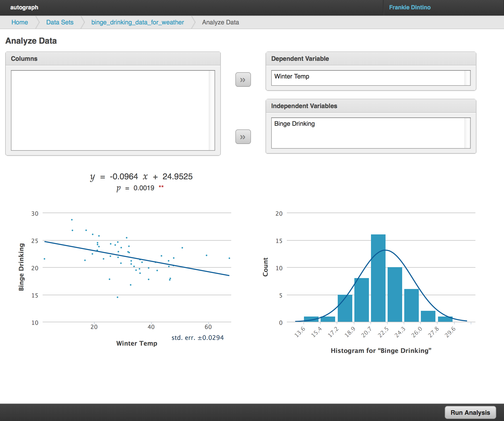The width and height of the screenshot is (504, 421).
Task: Open the Home breadcrumb
Action: (x=20, y=22)
